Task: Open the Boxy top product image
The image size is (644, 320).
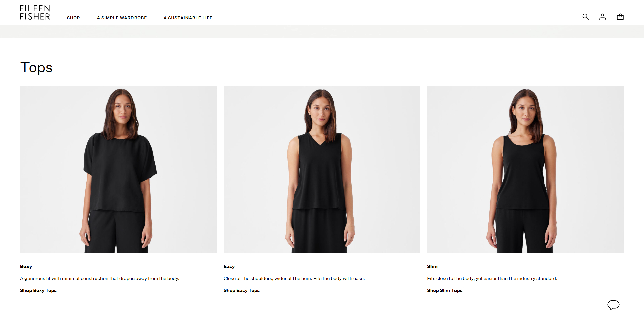Action: pos(118,169)
